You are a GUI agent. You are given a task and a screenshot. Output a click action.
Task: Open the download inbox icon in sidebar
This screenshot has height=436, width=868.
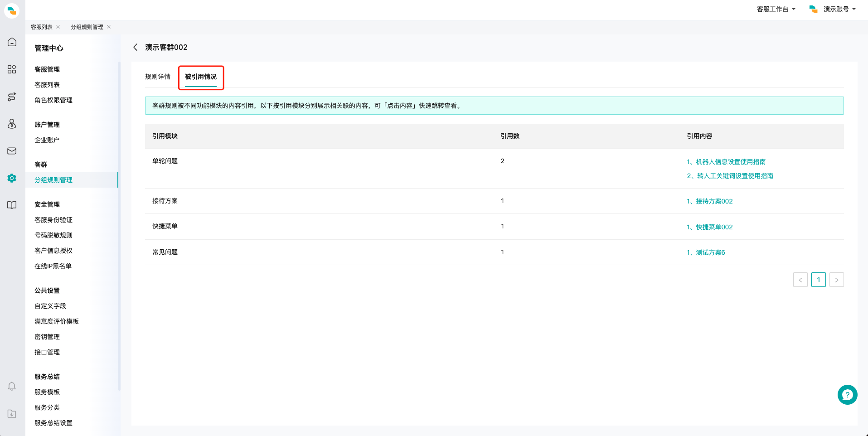tap(12, 414)
